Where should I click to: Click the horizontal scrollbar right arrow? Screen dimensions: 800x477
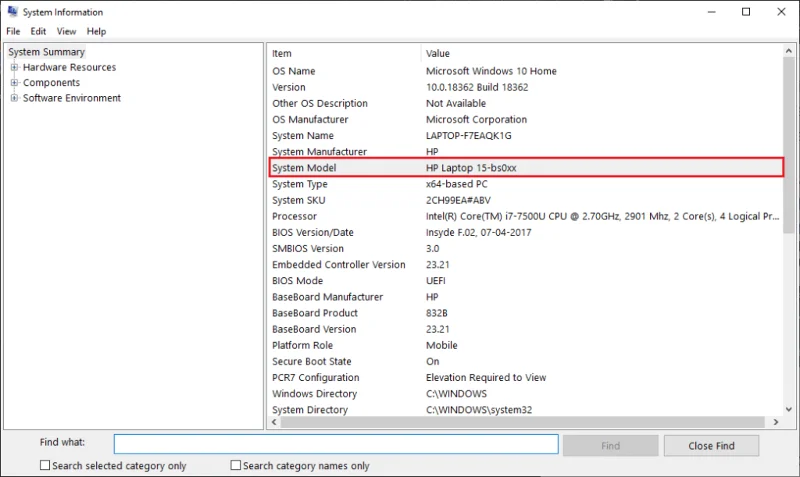[x=776, y=422]
